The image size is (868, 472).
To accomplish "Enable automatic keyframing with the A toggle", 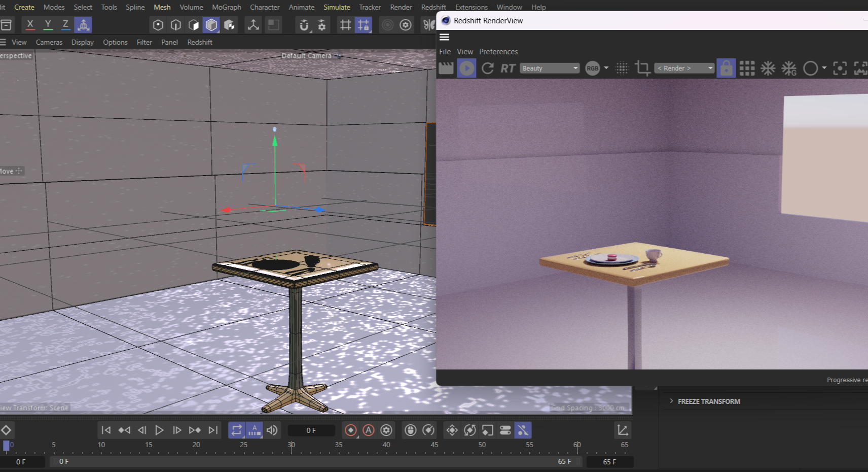I will tap(254, 430).
